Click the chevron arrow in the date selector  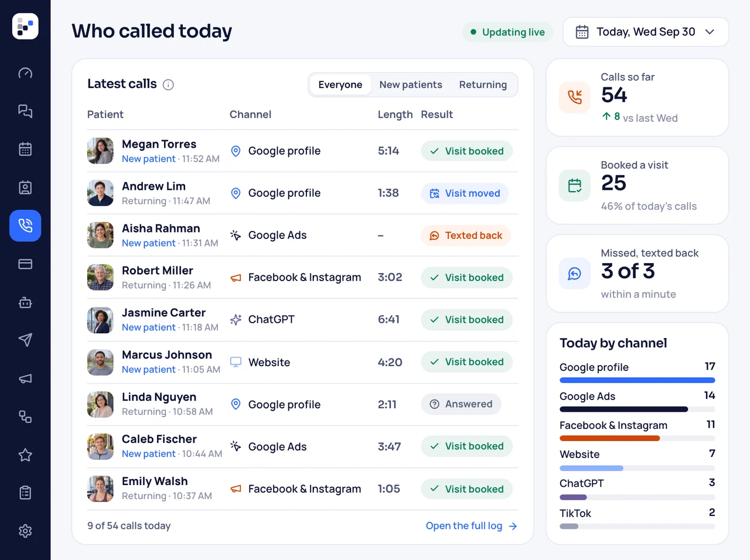click(x=710, y=32)
